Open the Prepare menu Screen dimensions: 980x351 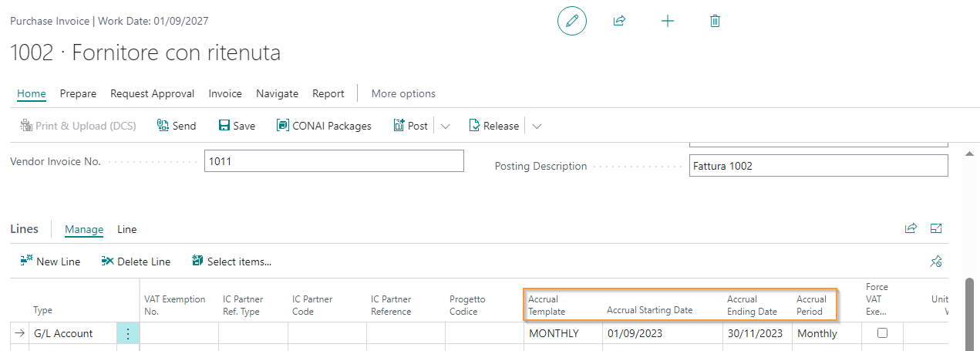[x=78, y=93]
